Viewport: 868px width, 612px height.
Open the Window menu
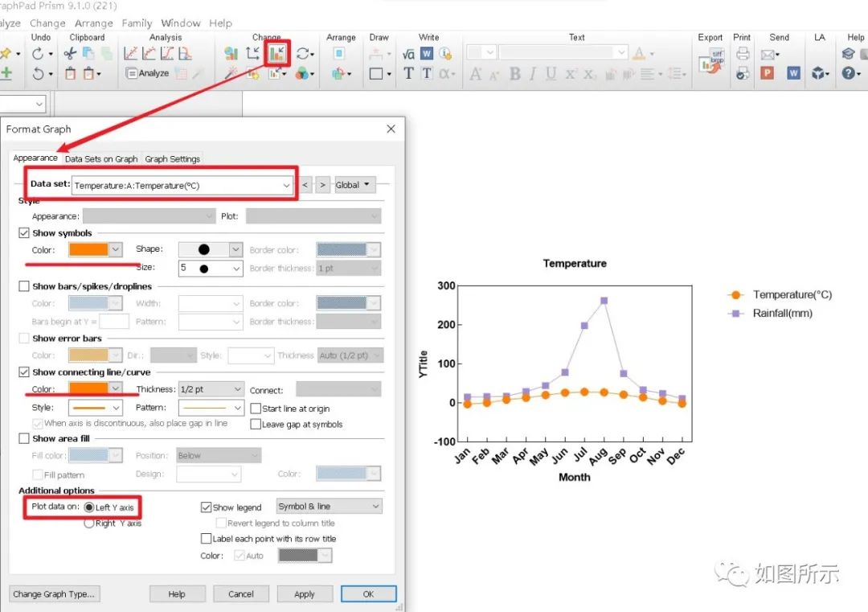pos(181,23)
